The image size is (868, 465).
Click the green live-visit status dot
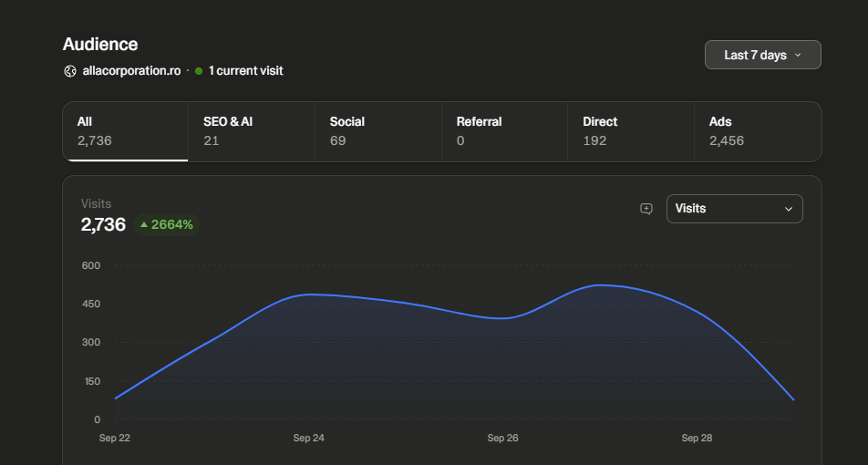(x=199, y=71)
